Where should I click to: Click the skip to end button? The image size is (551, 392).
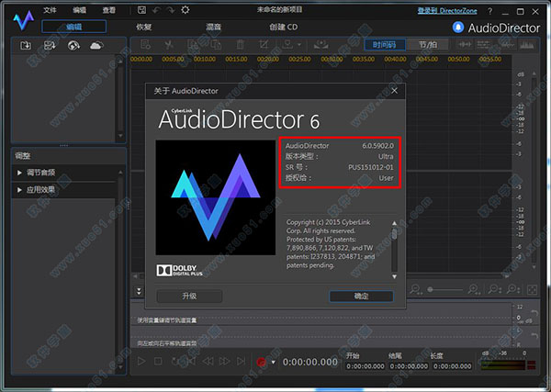coord(241,361)
